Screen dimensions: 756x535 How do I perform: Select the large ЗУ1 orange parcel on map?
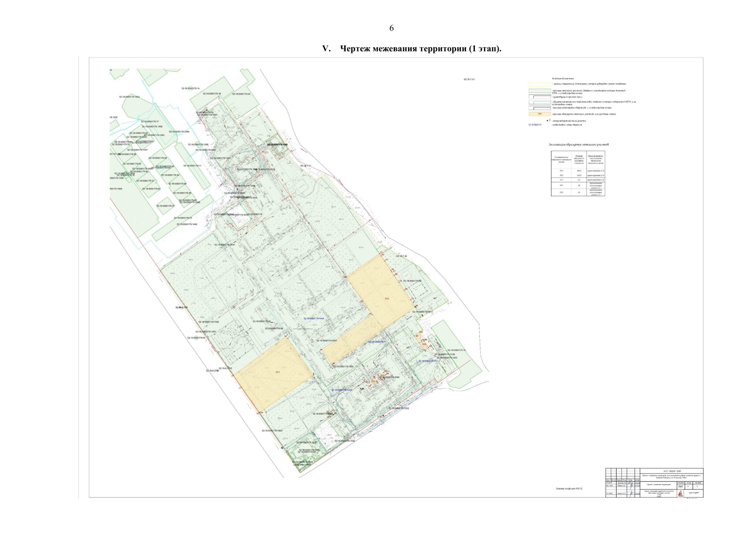tap(277, 371)
